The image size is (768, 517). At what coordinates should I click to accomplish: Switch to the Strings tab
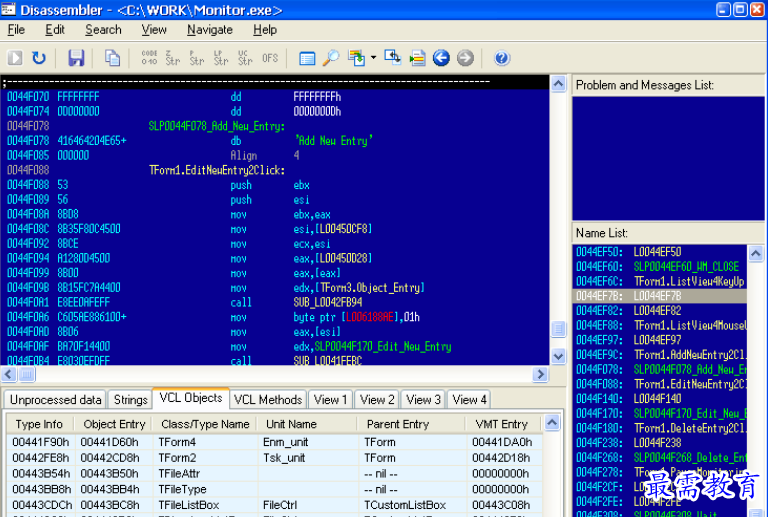pos(130,400)
